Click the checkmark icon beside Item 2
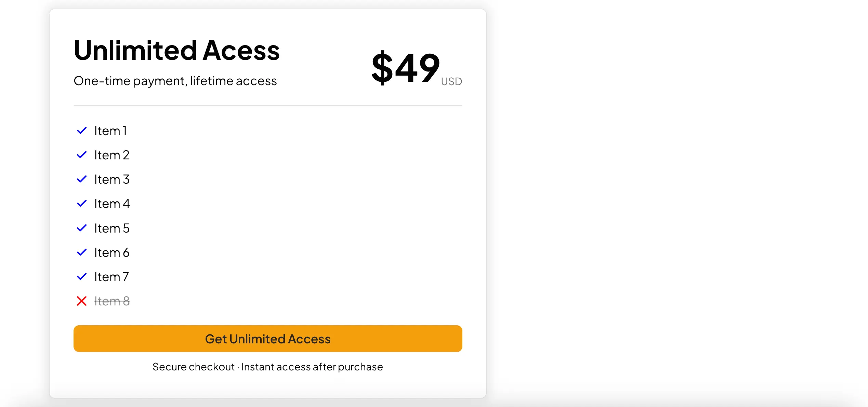Viewport: 868px width, 407px height. pyautogui.click(x=82, y=155)
